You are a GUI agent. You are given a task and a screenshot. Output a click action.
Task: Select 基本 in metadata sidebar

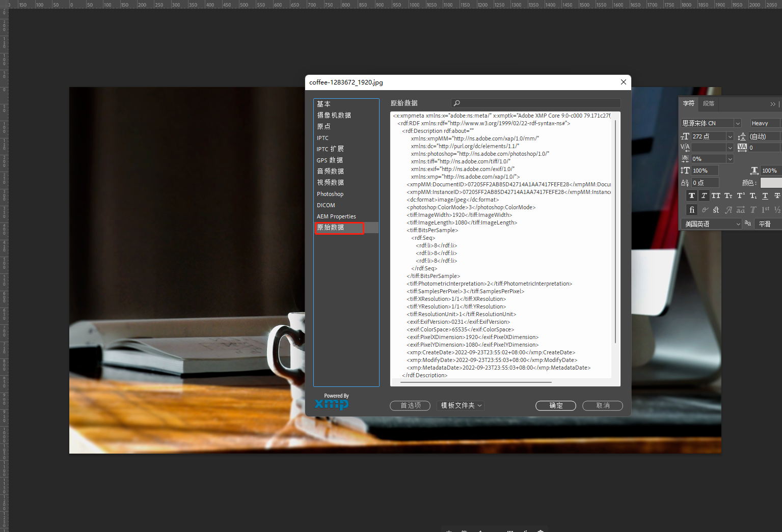click(x=346, y=104)
